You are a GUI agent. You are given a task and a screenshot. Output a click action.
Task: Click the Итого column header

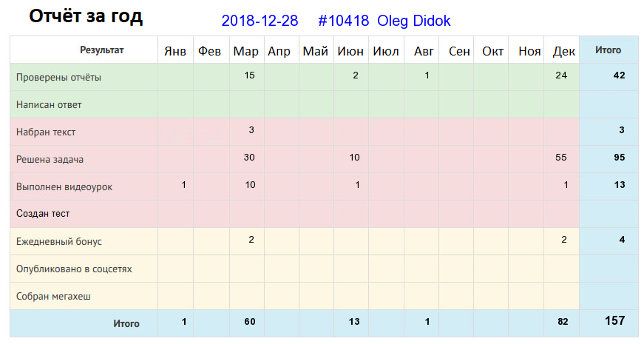pyautogui.click(x=608, y=50)
